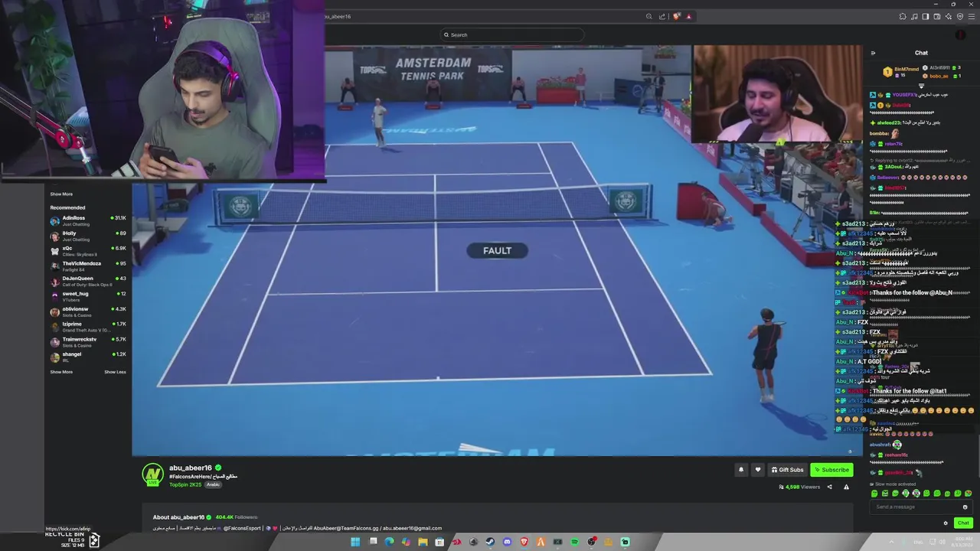Open AdinRoss recommended channel

(x=88, y=220)
